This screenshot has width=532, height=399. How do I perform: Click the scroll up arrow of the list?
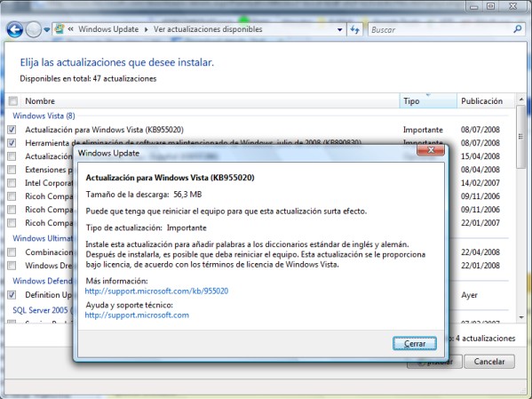point(521,100)
